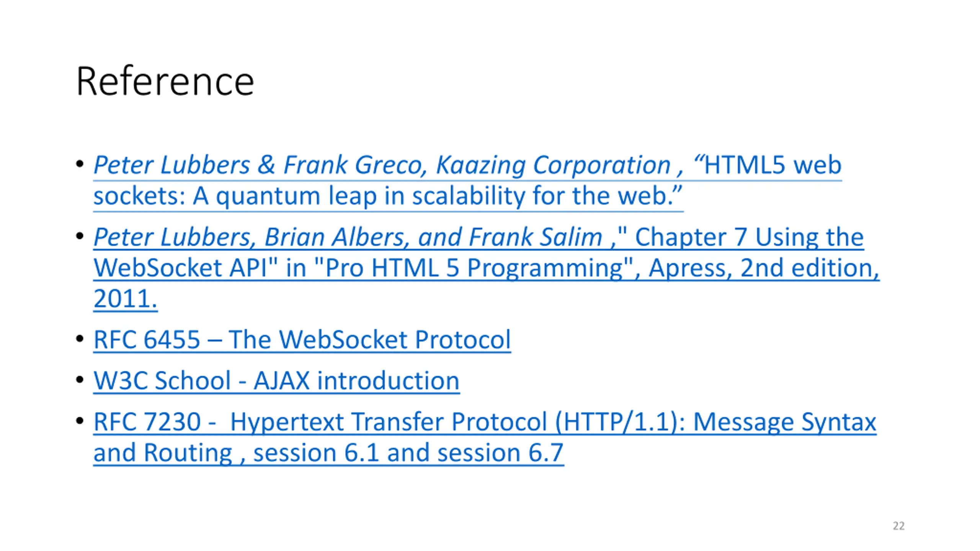Click the bullet point before RFC 6455
The width and height of the screenshot is (980, 551).
click(x=80, y=339)
